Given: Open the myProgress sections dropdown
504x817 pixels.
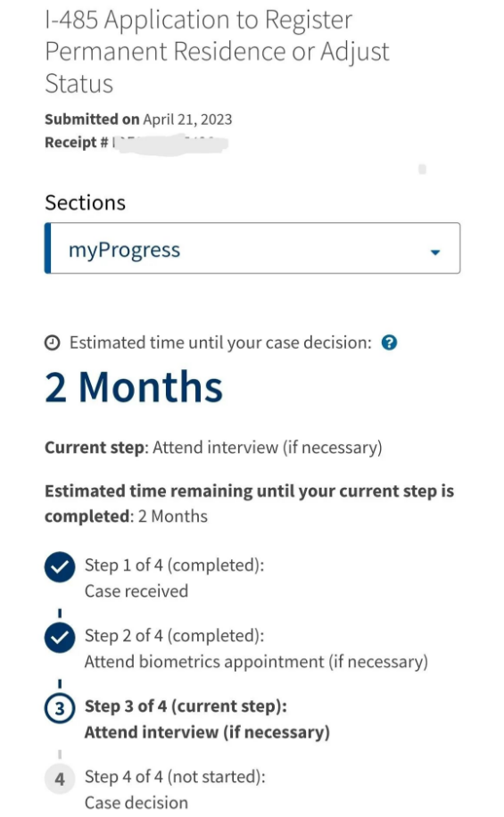Looking at the screenshot, I should click(x=252, y=248).
